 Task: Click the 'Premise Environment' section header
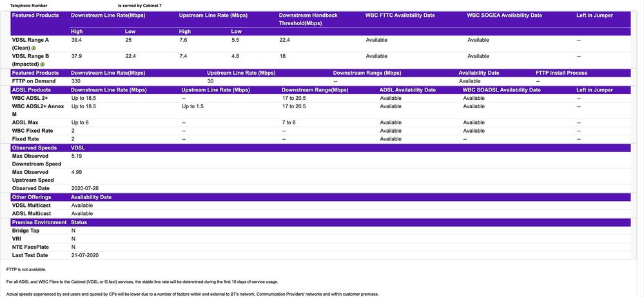39,222
